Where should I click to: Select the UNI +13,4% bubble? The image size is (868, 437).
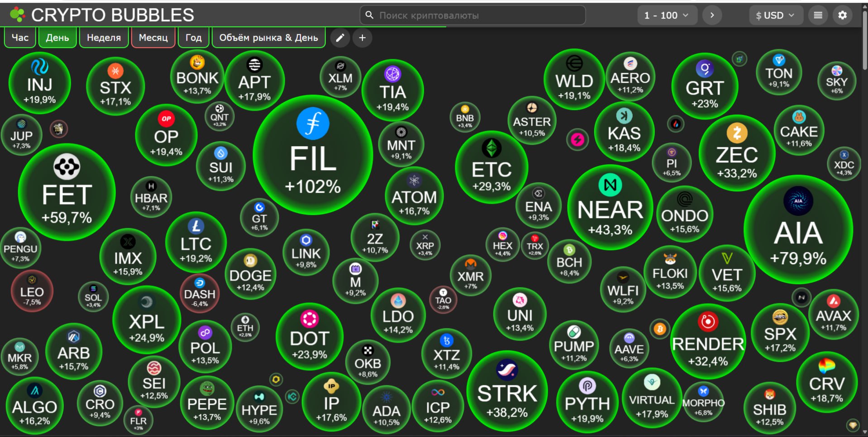point(520,313)
